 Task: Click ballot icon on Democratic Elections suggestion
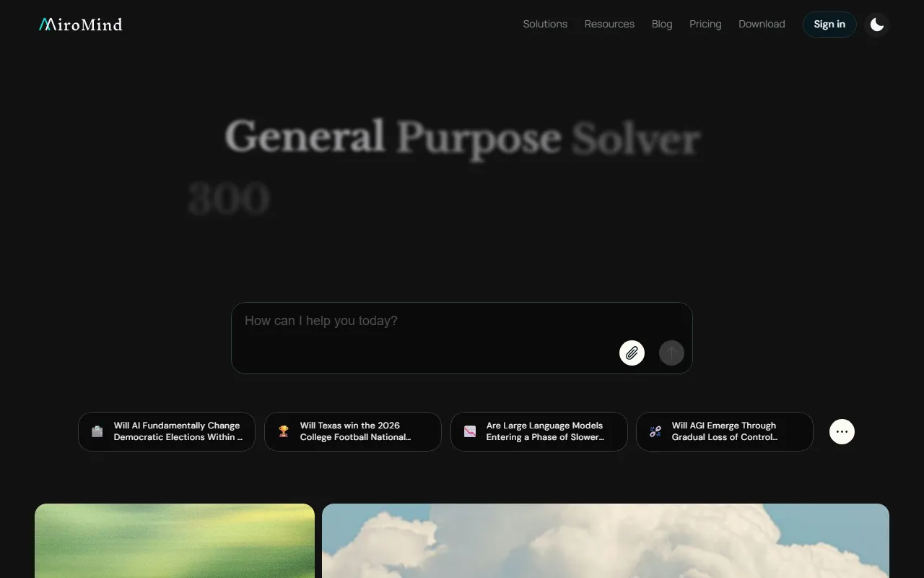97,431
